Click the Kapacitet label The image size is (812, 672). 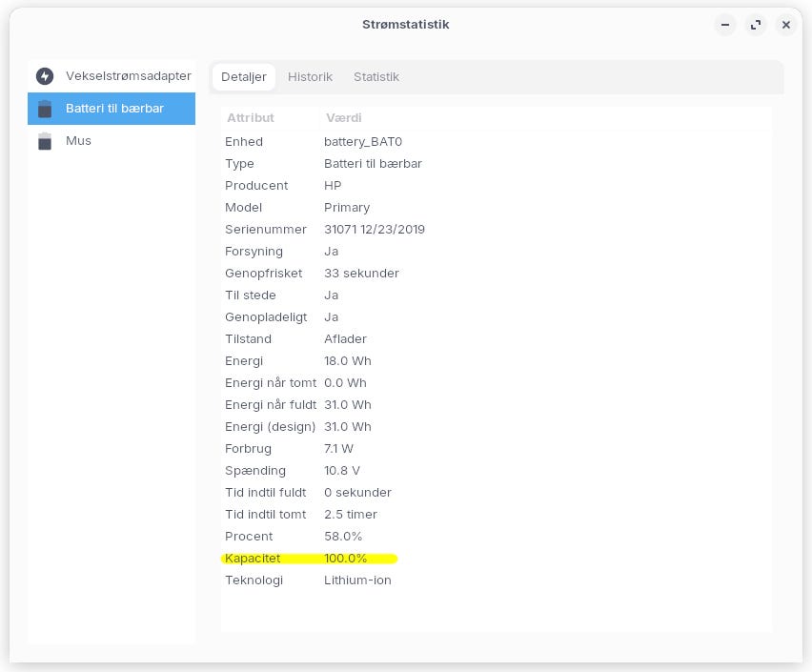click(253, 559)
